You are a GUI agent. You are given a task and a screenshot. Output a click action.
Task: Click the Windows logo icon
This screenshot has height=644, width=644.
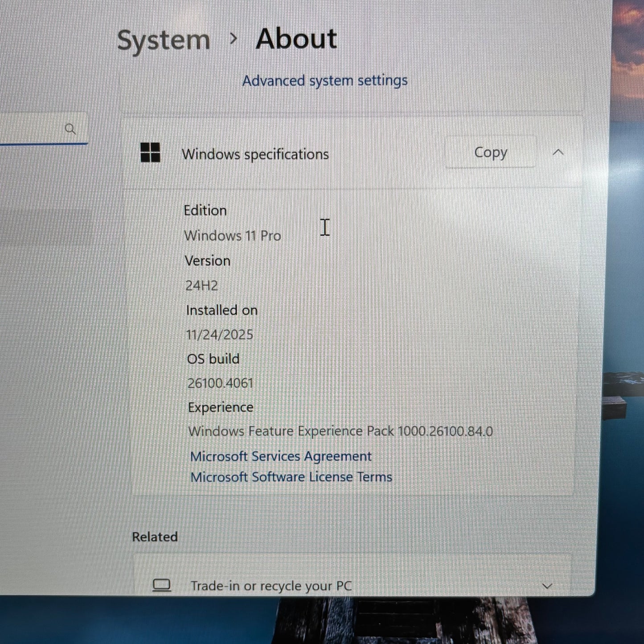coord(150,152)
